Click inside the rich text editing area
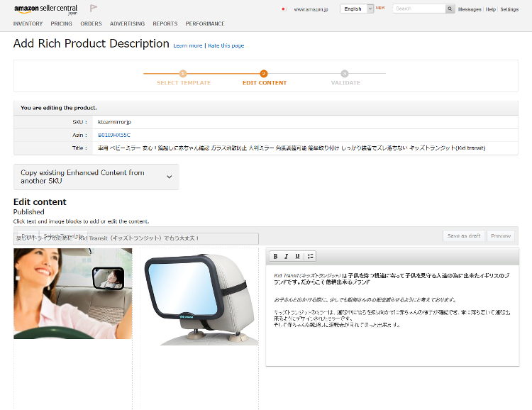Image resolution: width=532 pixels, height=410 pixels. coord(392,315)
